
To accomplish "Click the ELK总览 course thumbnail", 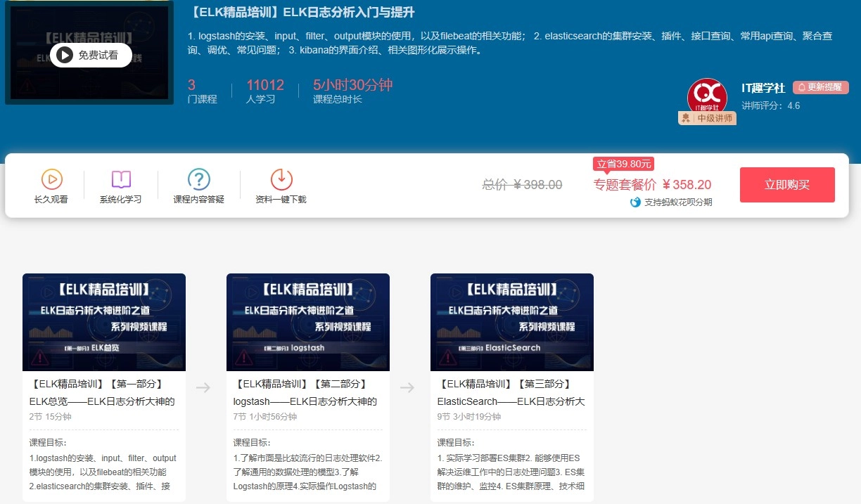I will (103, 321).
